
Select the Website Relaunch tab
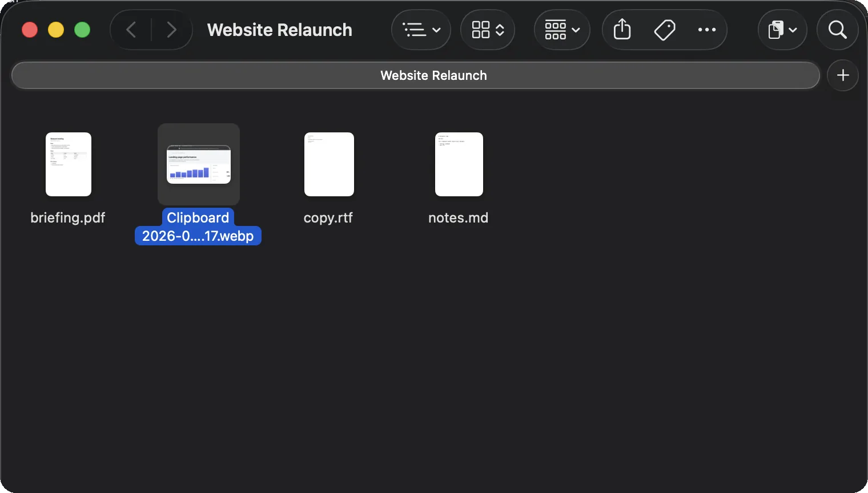click(x=416, y=75)
